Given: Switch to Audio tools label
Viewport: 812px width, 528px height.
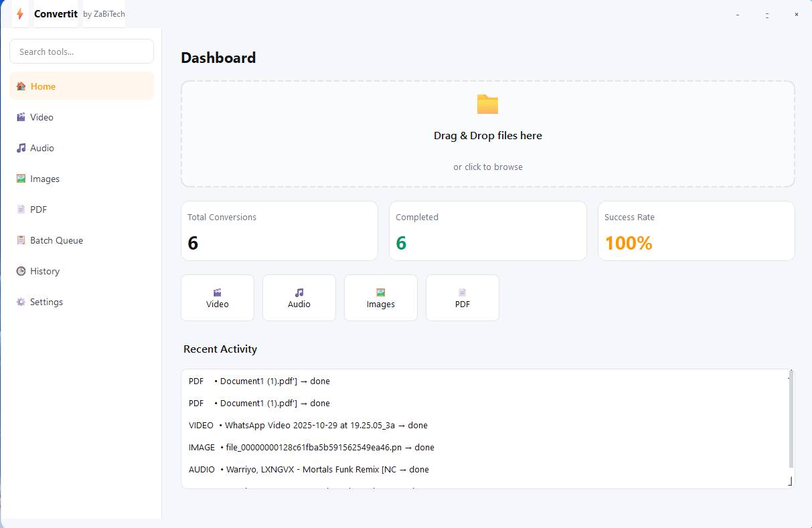Looking at the screenshot, I should pos(42,148).
